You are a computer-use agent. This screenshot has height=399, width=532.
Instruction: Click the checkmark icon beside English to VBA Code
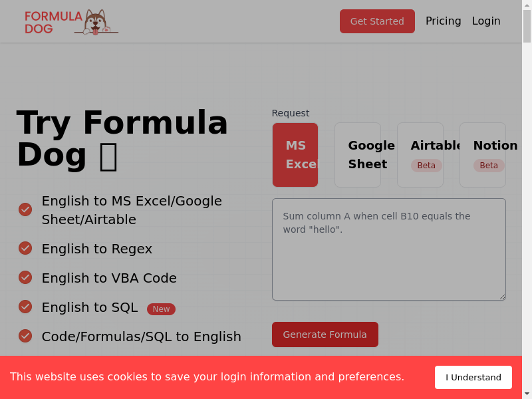point(25,277)
